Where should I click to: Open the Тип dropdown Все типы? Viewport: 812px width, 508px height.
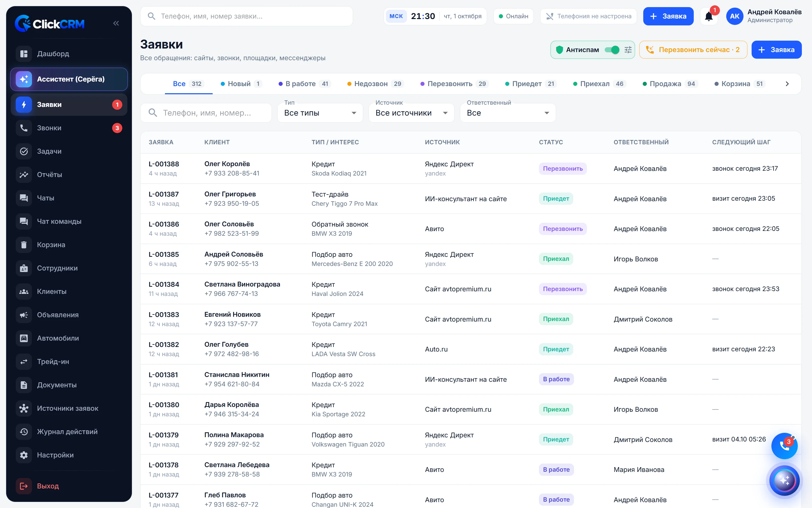320,113
